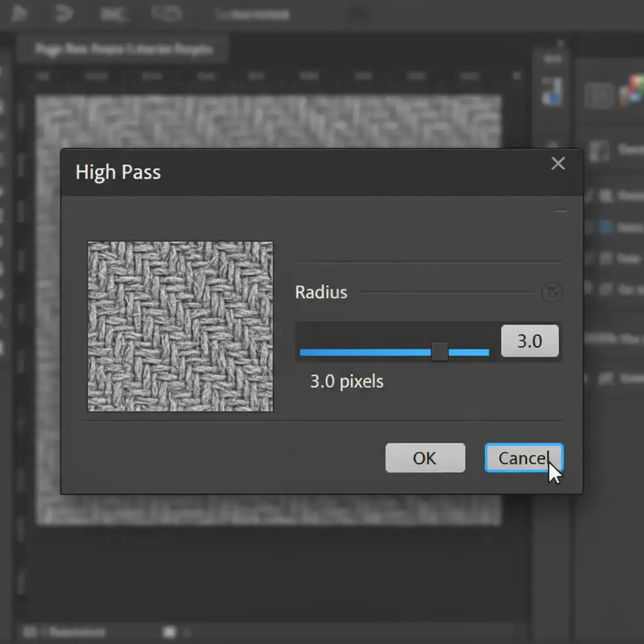Open the circular dropdown beside the Radius label

552,292
